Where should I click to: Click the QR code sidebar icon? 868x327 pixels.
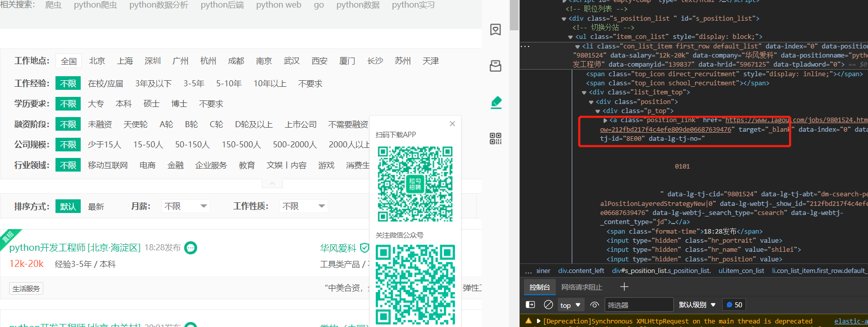[496, 139]
